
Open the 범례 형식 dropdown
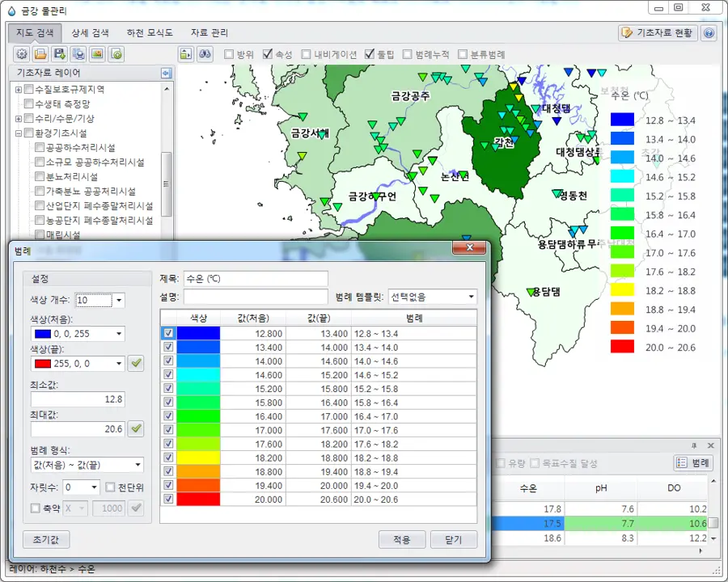point(138,465)
